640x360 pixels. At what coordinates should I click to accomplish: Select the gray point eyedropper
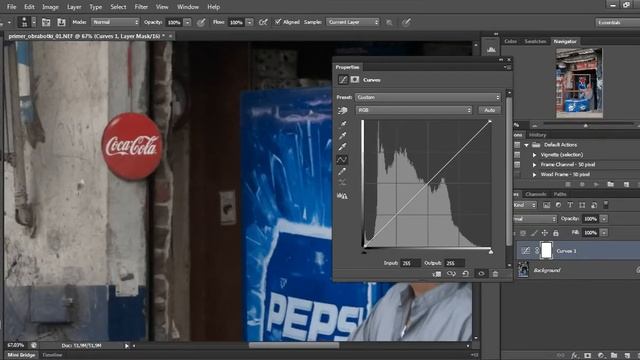pyautogui.click(x=342, y=135)
